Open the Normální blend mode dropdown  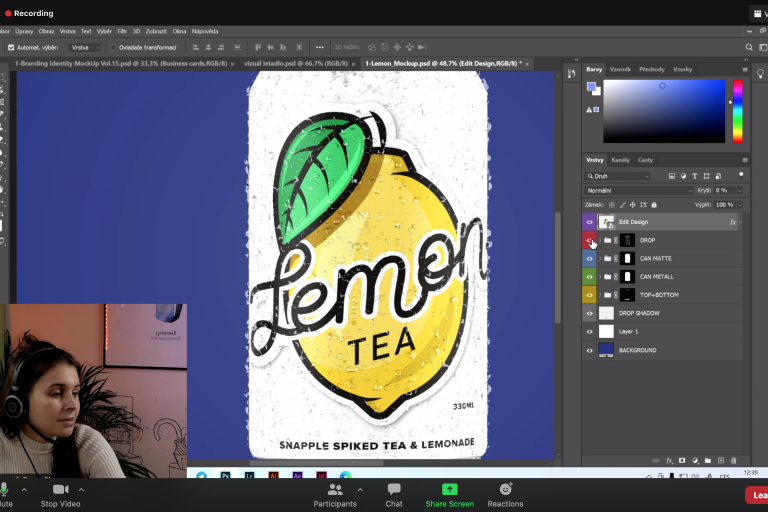point(639,190)
